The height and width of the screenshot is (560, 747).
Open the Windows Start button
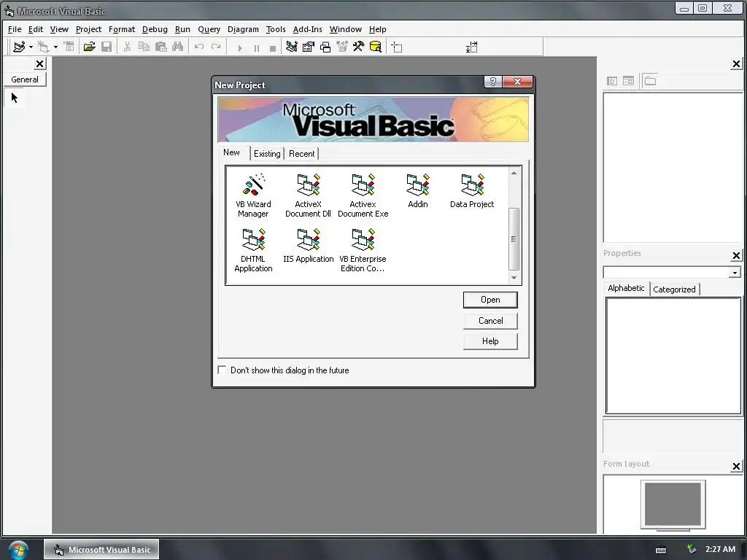[18, 550]
